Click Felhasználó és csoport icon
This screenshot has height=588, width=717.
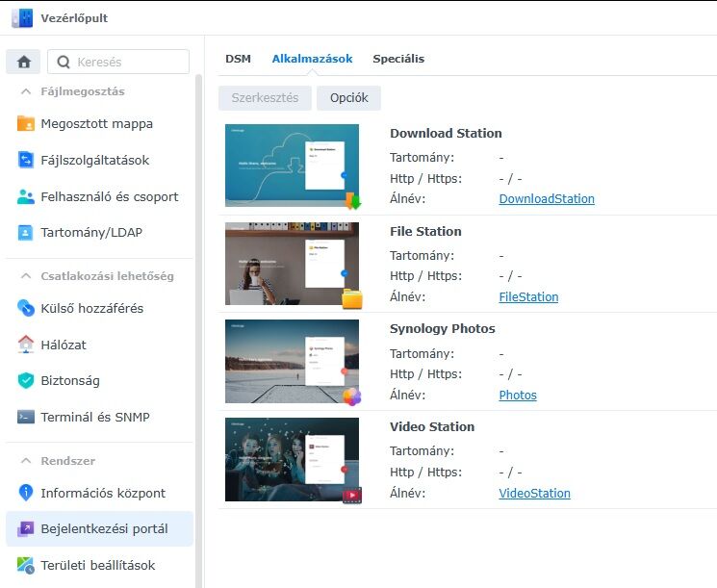pos(26,196)
